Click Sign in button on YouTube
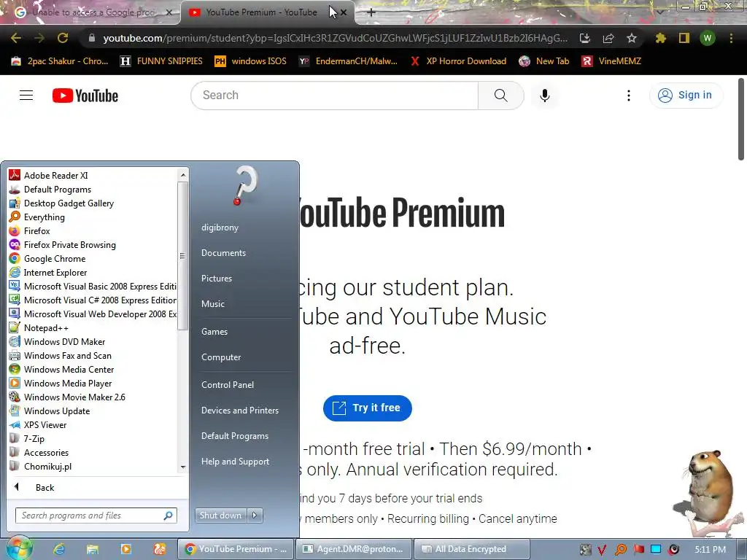The image size is (747, 560). (x=686, y=96)
